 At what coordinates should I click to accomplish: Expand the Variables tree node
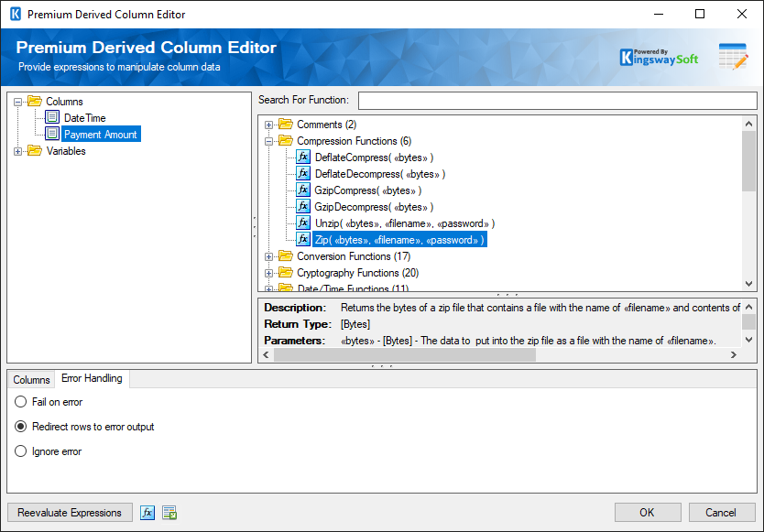click(x=18, y=151)
